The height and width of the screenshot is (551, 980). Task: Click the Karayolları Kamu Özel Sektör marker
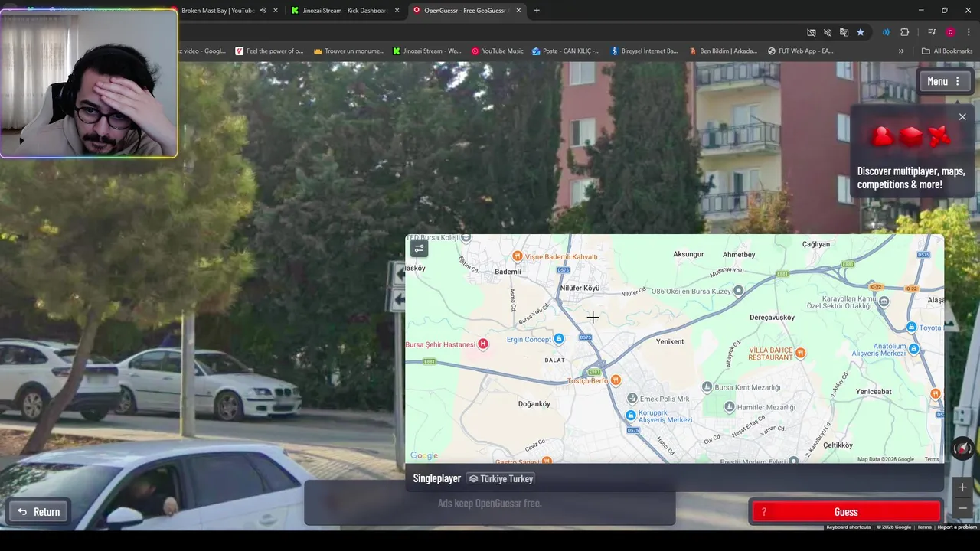[x=884, y=302]
